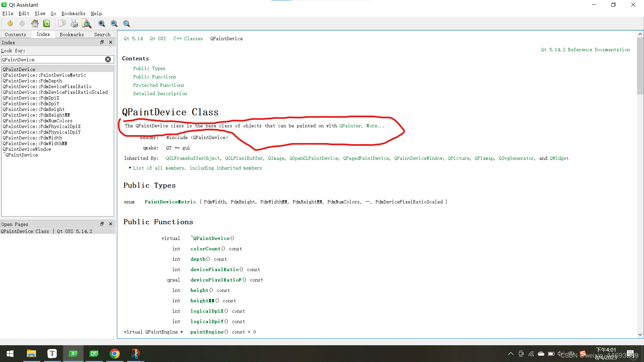Click the More hyperlink in class description
This screenshot has width=644, height=362.
375,126
